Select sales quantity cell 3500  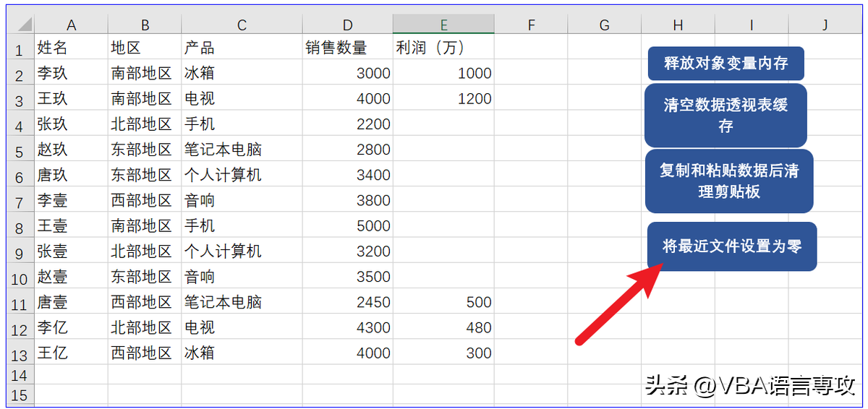tap(348, 277)
